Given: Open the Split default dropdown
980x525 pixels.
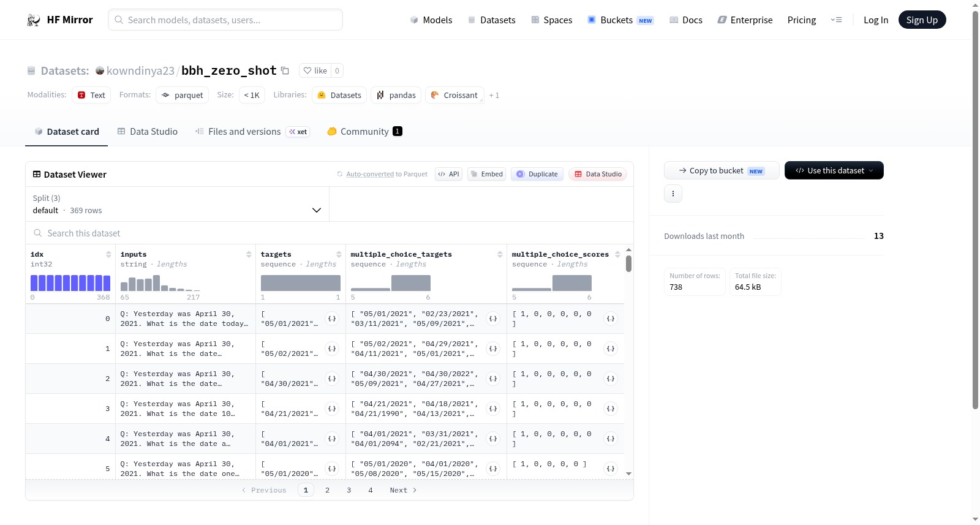Looking at the screenshot, I should point(178,204).
